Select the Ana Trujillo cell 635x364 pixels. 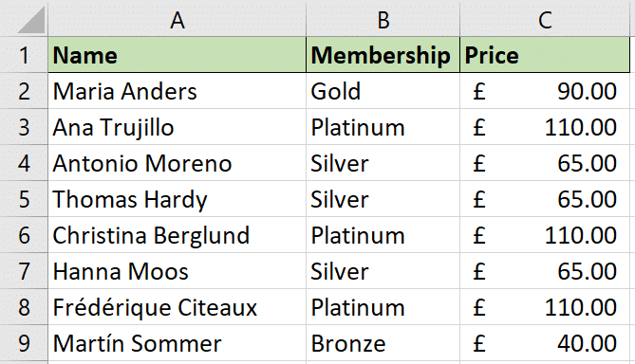(x=177, y=127)
